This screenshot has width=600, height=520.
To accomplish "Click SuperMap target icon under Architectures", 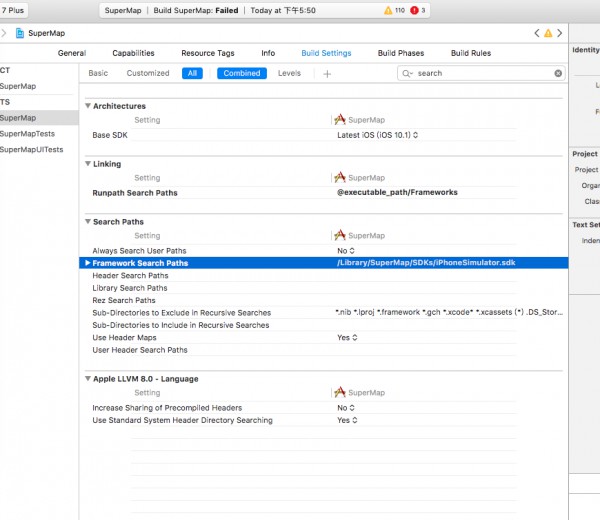I will (x=339, y=120).
